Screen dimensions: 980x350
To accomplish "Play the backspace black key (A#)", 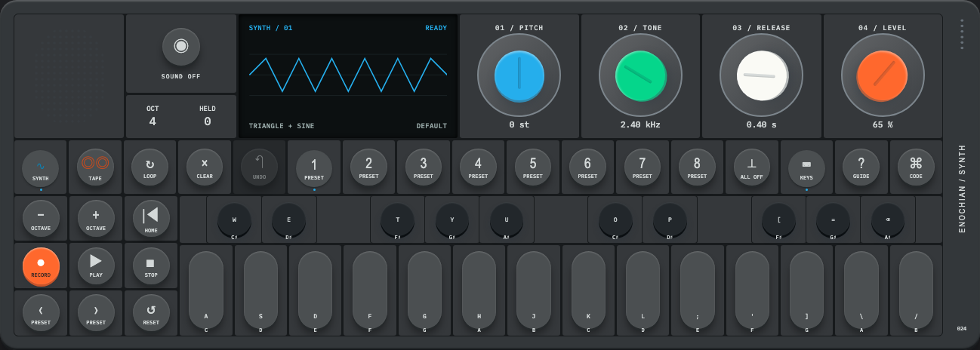I will (x=888, y=220).
